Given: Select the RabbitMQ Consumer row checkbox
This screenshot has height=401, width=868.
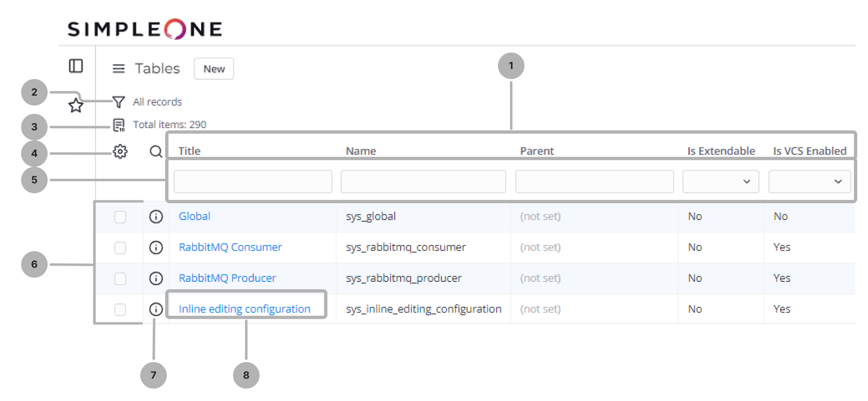Looking at the screenshot, I should click(120, 248).
